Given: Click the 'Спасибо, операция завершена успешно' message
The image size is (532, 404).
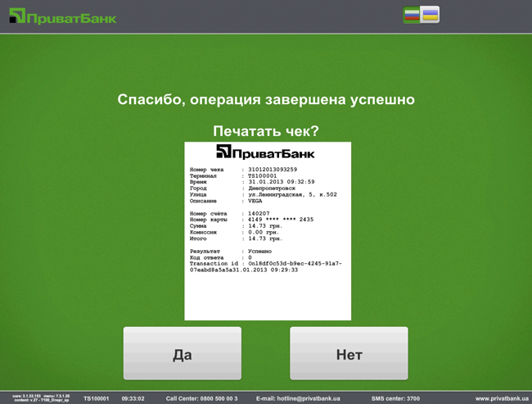Looking at the screenshot, I should [x=265, y=99].
